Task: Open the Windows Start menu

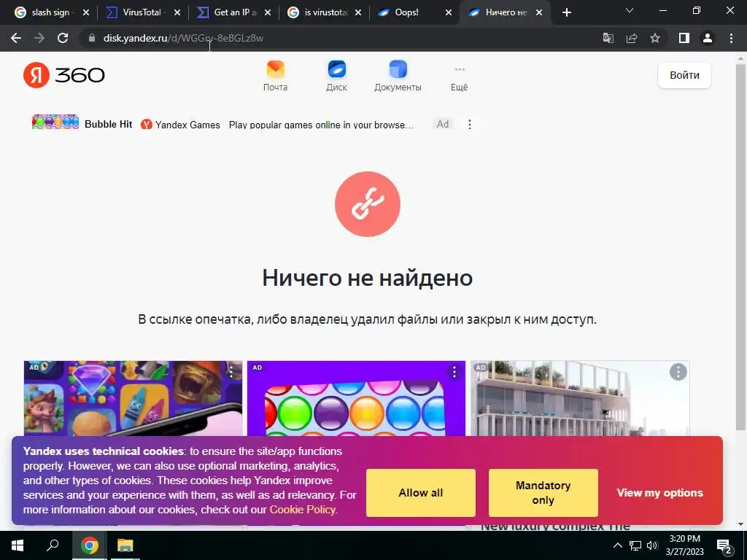Action: (18, 545)
